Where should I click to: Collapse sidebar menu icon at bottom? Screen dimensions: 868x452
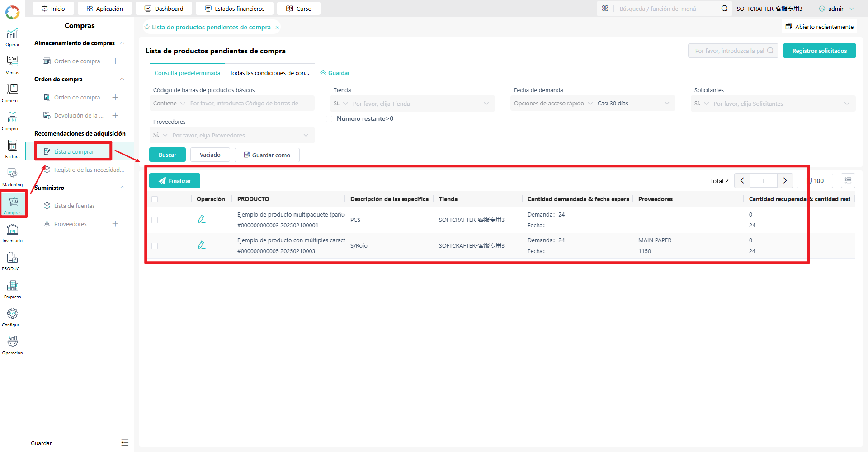click(125, 443)
